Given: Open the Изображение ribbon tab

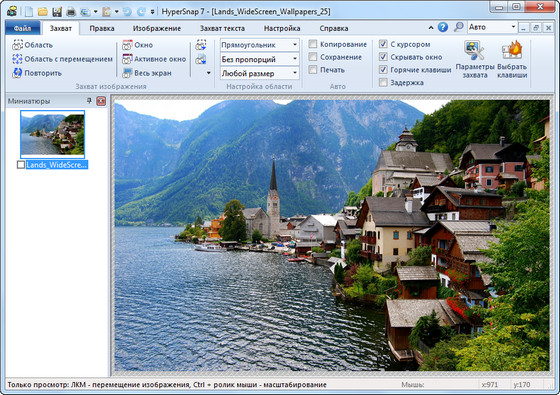Looking at the screenshot, I should tap(157, 28).
